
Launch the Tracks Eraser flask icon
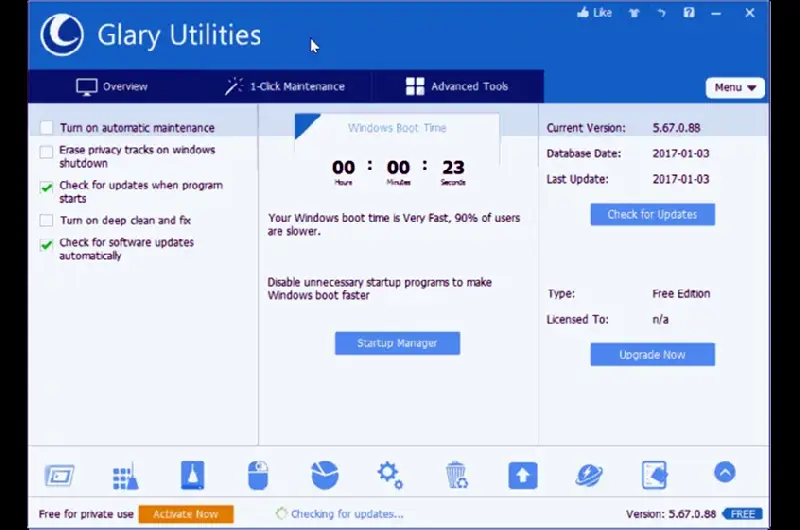[192, 475]
